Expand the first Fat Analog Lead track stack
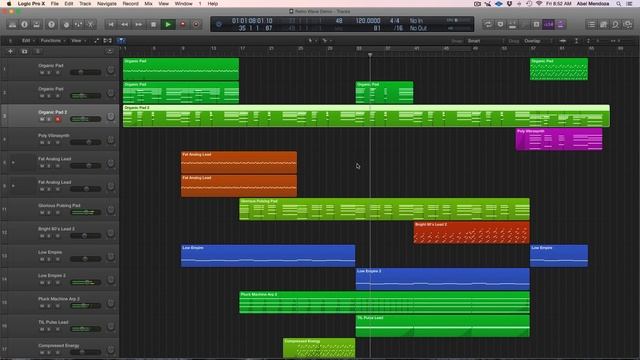This screenshot has height=360, width=640. tap(13, 162)
